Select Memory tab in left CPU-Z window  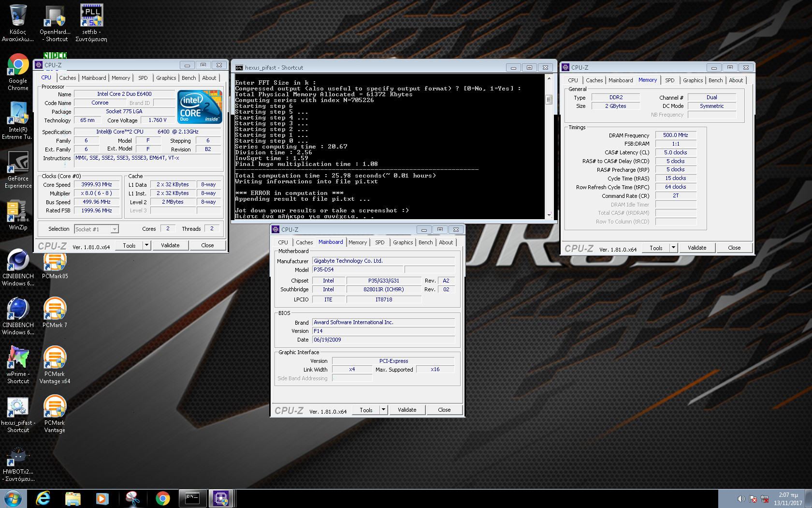pos(121,78)
